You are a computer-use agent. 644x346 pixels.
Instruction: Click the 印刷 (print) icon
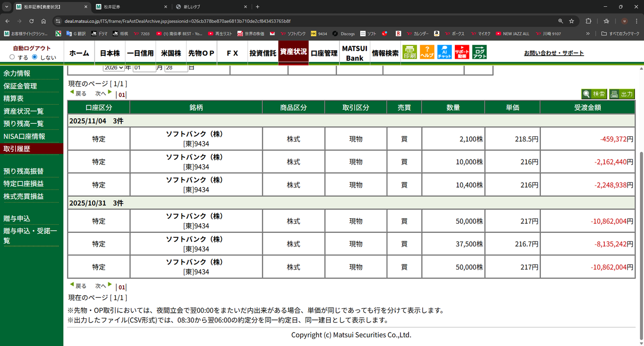(410, 52)
